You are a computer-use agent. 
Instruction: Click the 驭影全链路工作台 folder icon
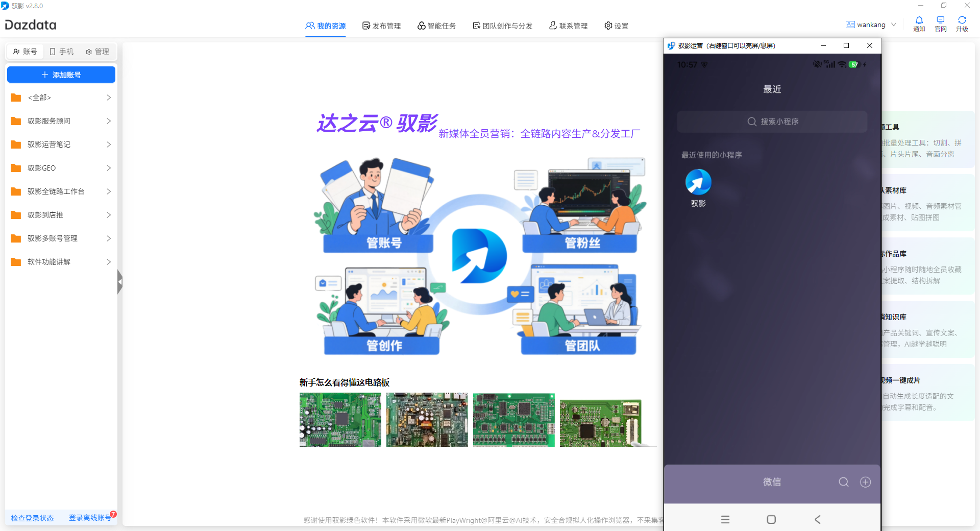[16, 191]
